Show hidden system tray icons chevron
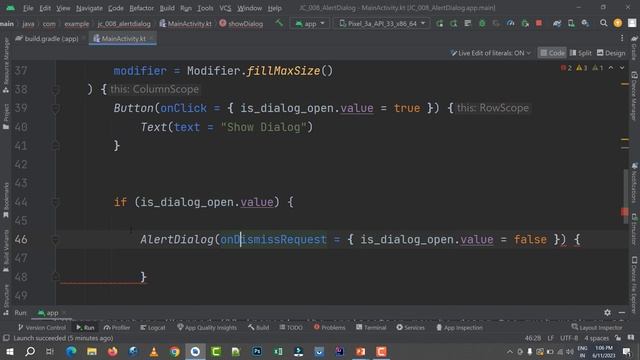The image size is (640, 360). 509,351
